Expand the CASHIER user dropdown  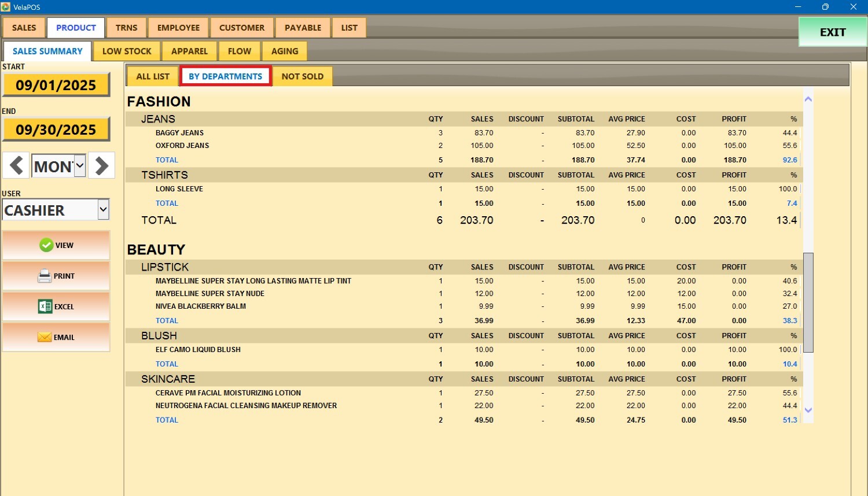(103, 209)
